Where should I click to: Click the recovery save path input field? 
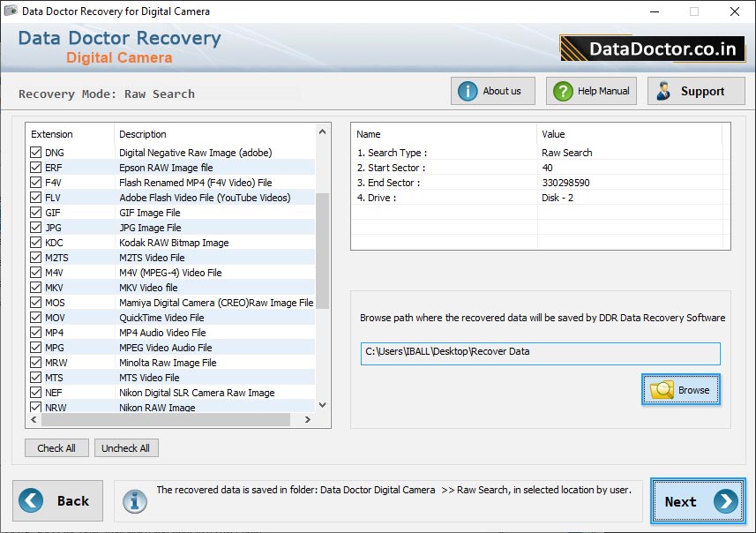[541, 354]
